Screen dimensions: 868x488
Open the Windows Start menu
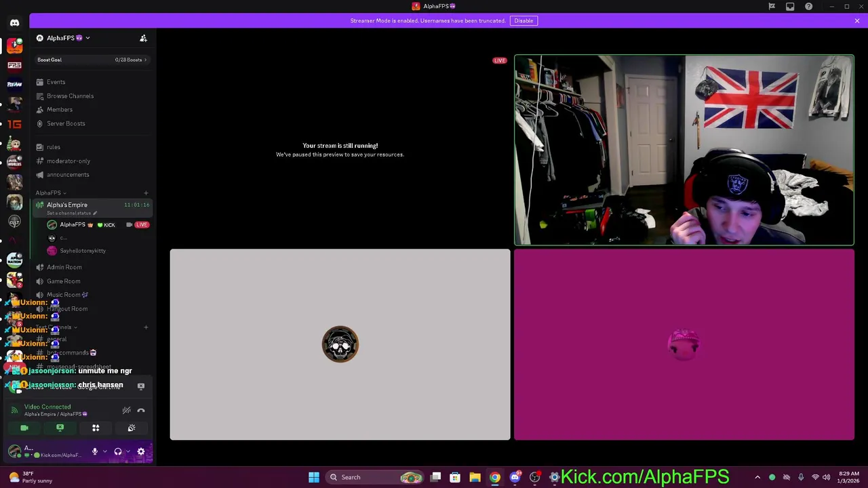(x=314, y=477)
